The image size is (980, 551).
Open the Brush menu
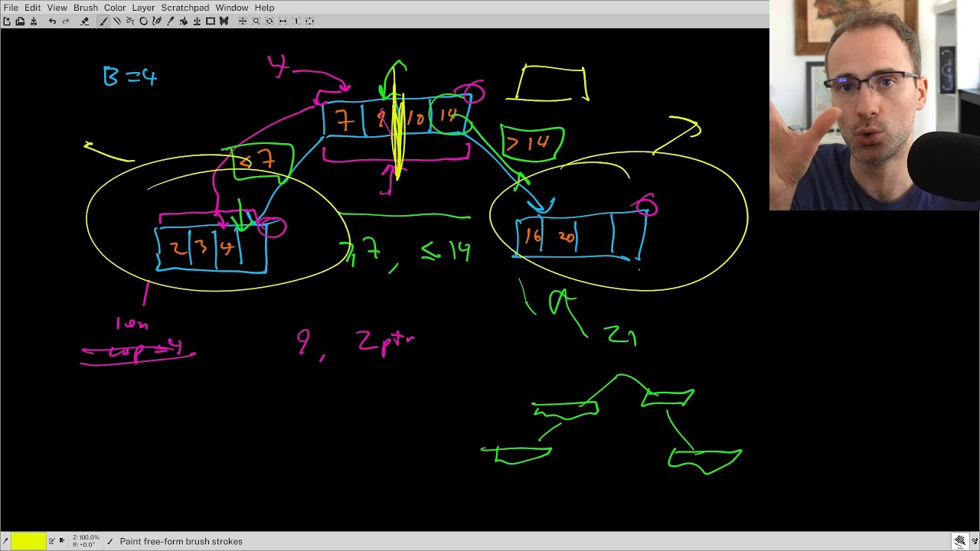(x=86, y=8)
